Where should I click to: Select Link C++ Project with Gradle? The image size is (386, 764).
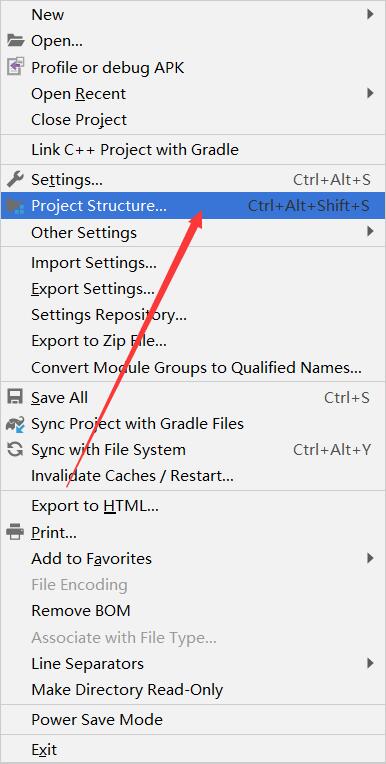[193, 150]
